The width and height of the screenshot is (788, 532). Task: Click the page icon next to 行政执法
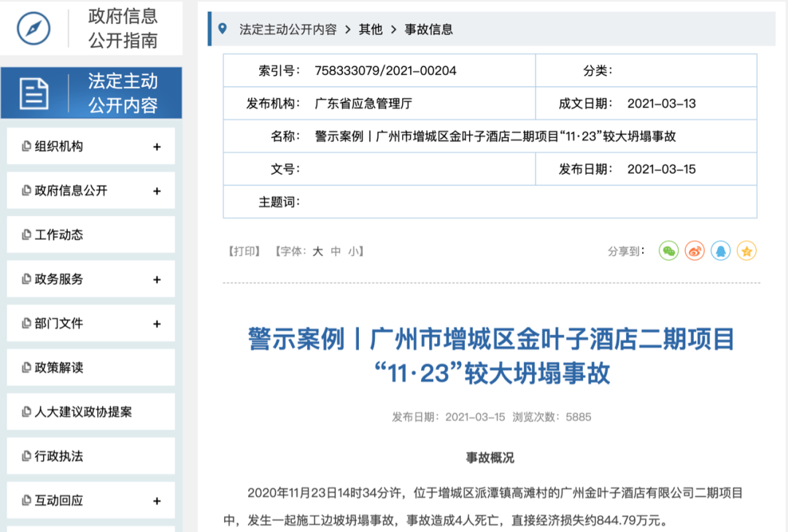pos(26,456)
